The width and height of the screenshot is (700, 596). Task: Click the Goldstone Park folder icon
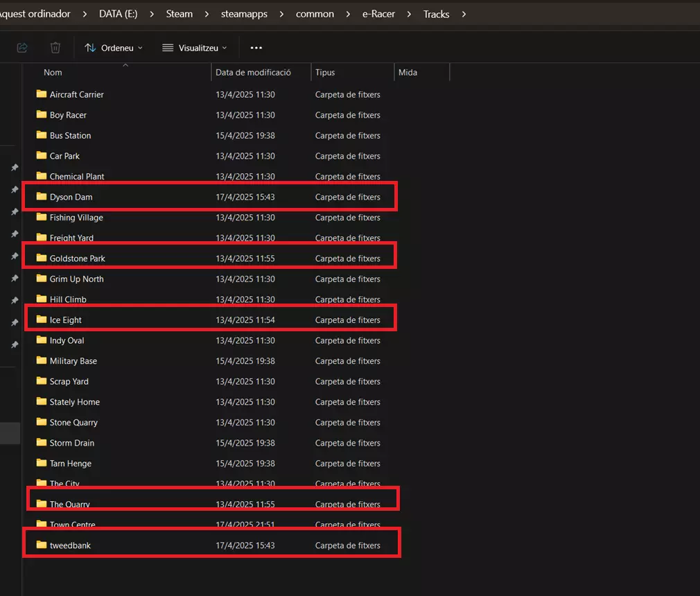[42, 258]
